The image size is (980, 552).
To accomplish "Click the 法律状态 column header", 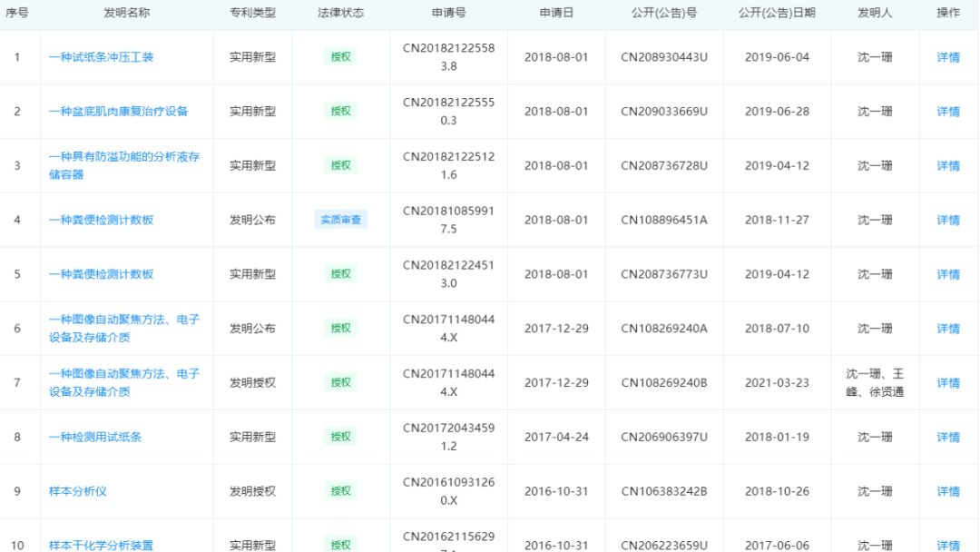I will tap(341, 13).
